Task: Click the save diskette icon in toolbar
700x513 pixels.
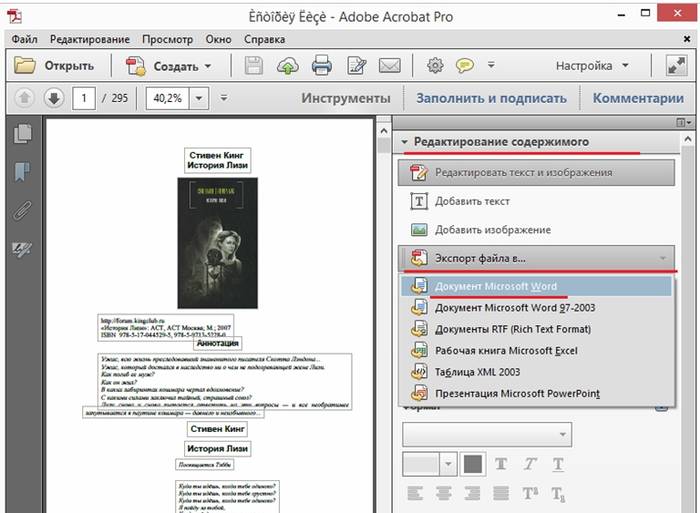Action: (254, 66)
